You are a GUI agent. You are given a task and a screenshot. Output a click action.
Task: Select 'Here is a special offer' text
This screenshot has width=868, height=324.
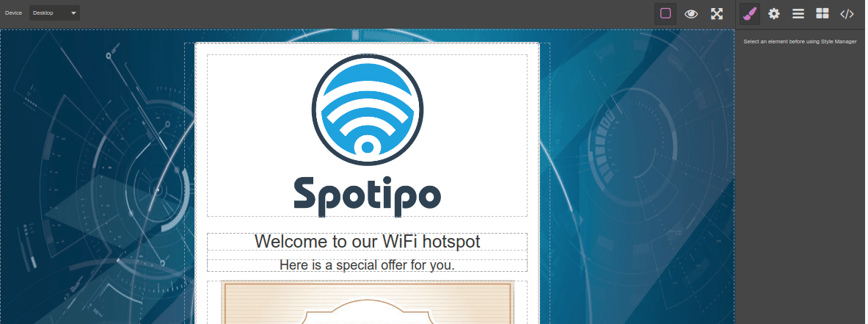tap(367, 265)
